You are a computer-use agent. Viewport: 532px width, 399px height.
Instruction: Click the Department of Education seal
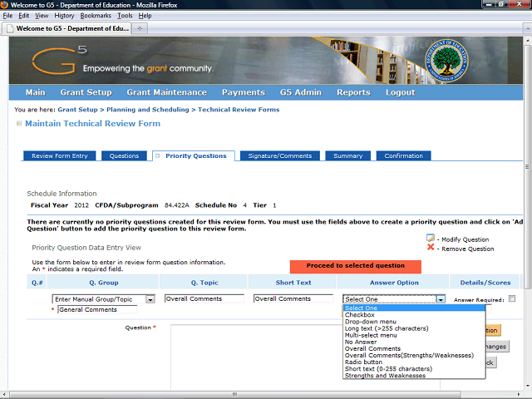tap(446, 61)
